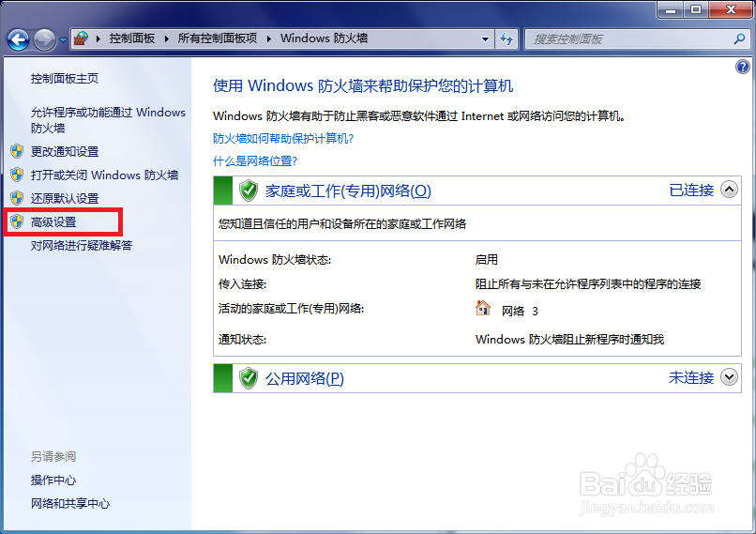Open recent pages dropdown beside Forward button

coord(63,39)
